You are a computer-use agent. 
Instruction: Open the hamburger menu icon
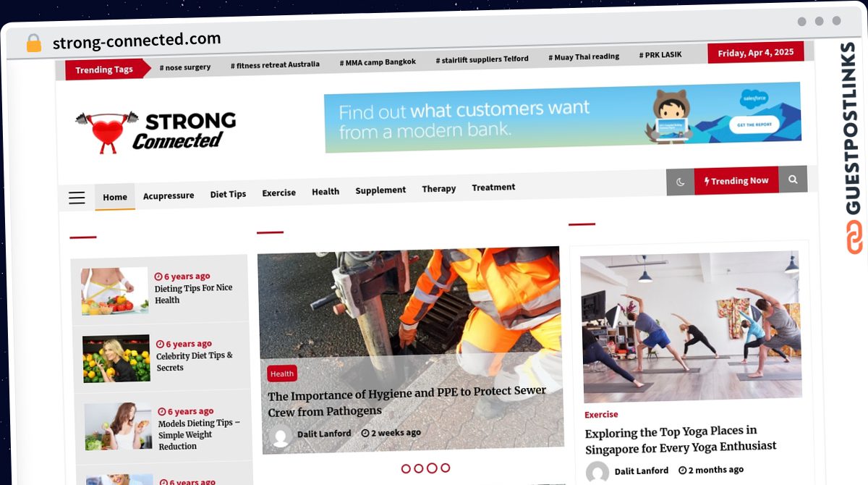coord(77,198)
